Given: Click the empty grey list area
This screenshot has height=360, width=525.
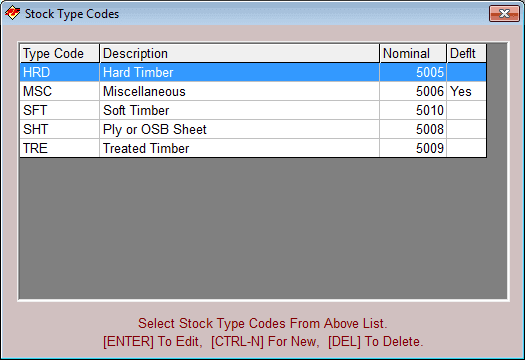Looking at the screenshot, I should click(x=263, y=228).
